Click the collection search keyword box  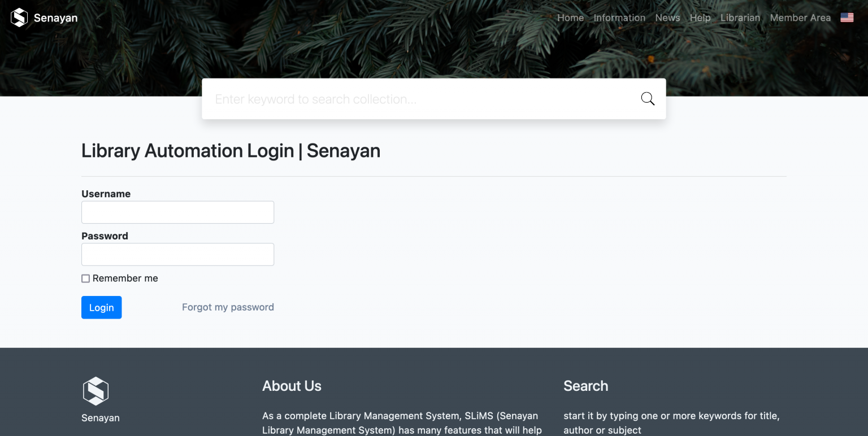[x=396, y=98]
